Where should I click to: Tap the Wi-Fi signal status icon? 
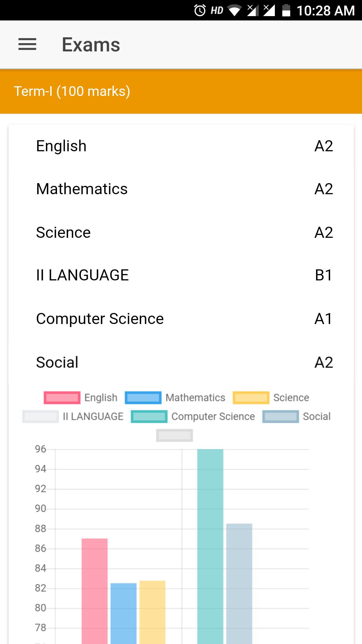[x=235, y=10]
